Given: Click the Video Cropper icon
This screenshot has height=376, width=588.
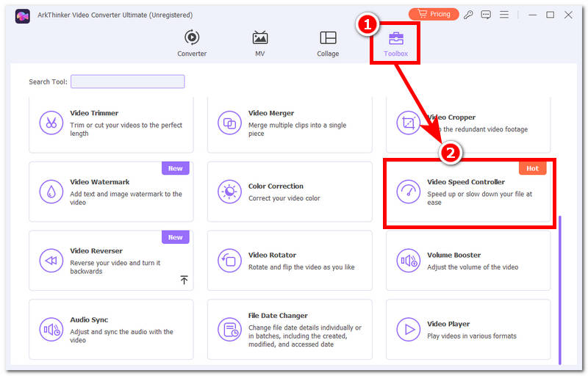Looking at the screenshot, I should (x=408, y=123).
